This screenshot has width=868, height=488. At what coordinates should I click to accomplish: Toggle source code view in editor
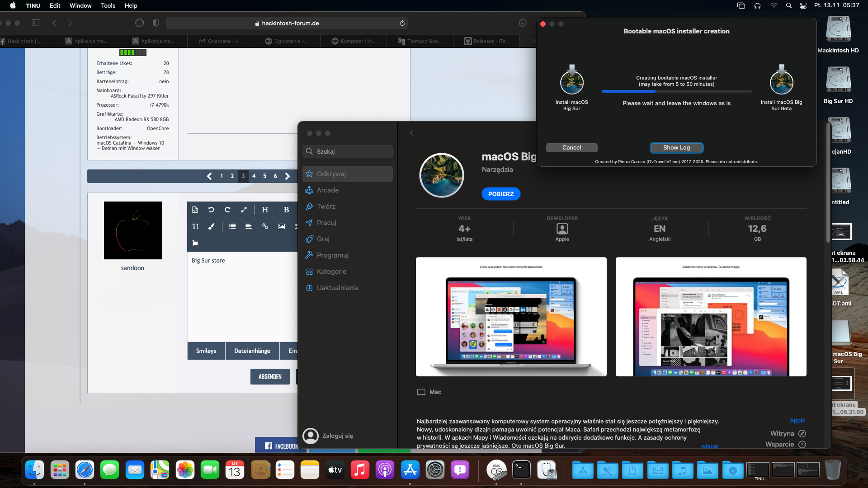(195, 210)
